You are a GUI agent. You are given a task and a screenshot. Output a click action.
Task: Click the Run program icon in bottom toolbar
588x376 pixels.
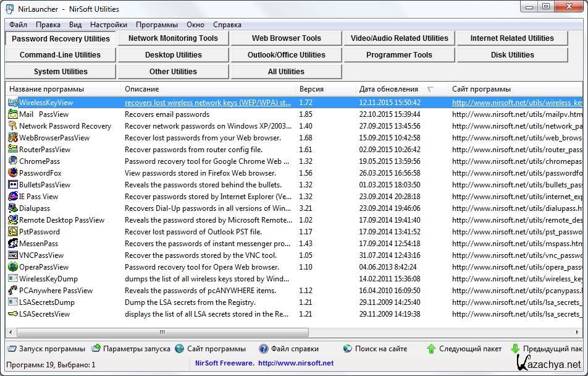(x=12, y=349)
